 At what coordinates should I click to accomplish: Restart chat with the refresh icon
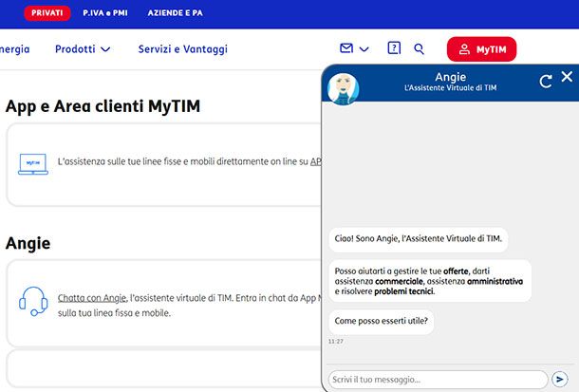[546, 82]
